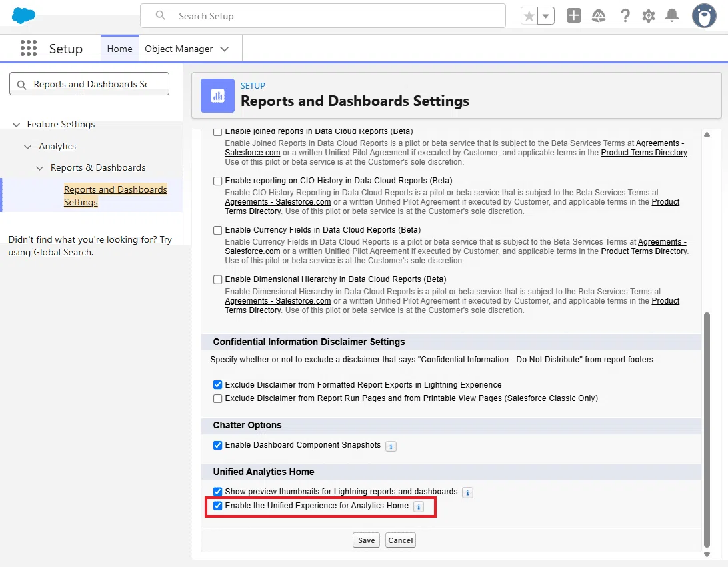This screenshot has height=567, width=728.
Task: Uncheck Show preview thumbnails for Lightning reports
Action: click(x=217, y=492)
